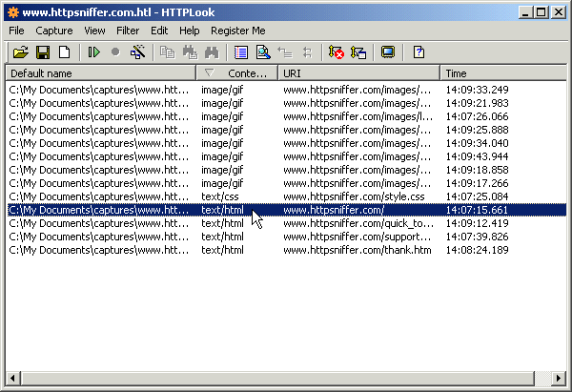
Task: Open the filter settings icon beside red X
Action: 358,52
